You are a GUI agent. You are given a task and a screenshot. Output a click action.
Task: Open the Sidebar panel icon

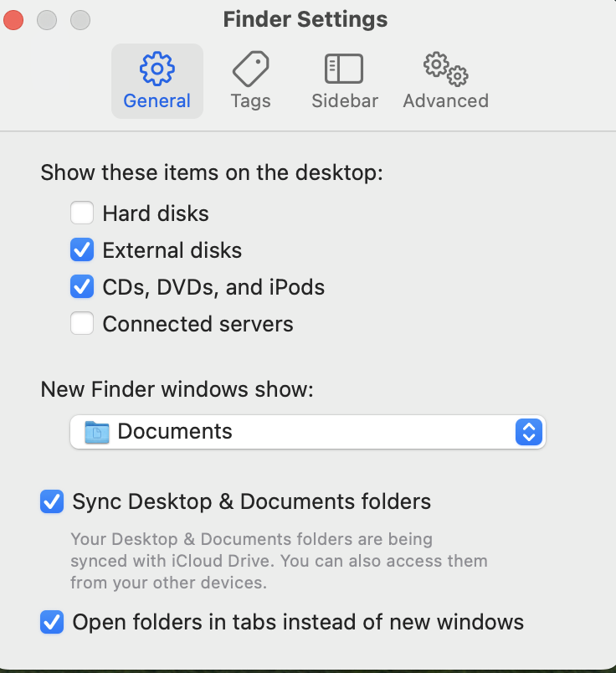pyautogui.click(x=344, y=69)
